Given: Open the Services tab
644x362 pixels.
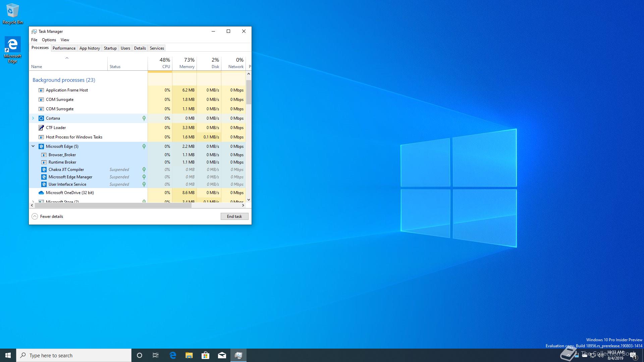Looking at the screenshot, I should click(x=157, y=48).
